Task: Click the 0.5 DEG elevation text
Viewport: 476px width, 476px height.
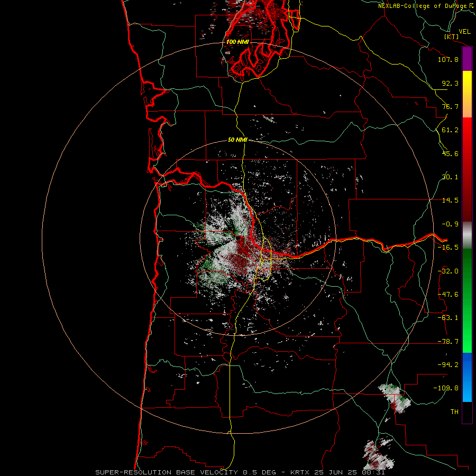Action: (260, 472)
